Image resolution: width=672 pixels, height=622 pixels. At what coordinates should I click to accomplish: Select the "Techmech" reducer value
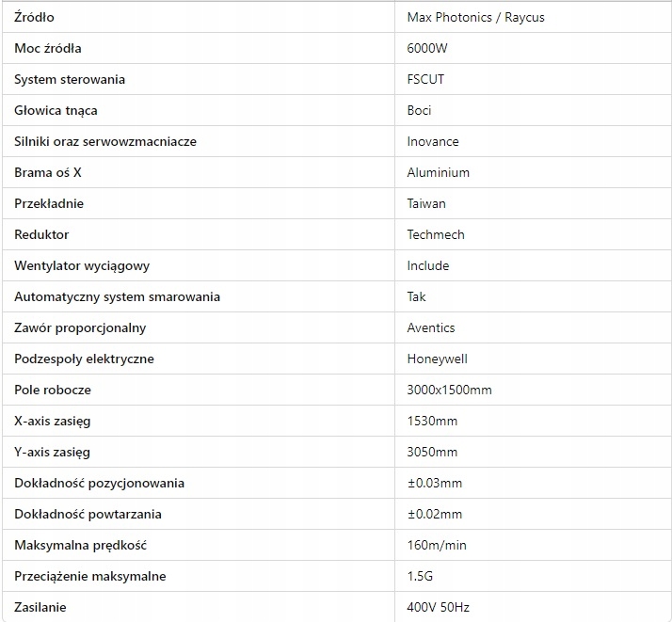pyautogui.click(x=436, y=234)
